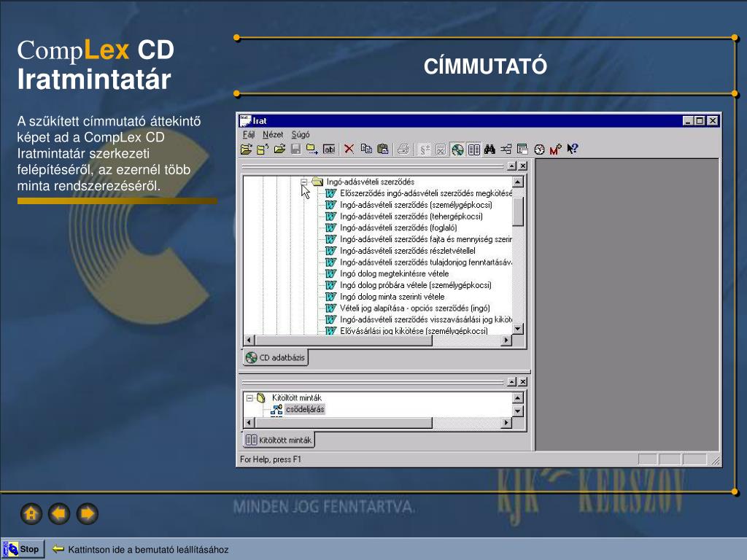The height and width of the screenshot is (560, 747).
Task: Click the folder-with-arrow move icon
Action: click(312, 149)
